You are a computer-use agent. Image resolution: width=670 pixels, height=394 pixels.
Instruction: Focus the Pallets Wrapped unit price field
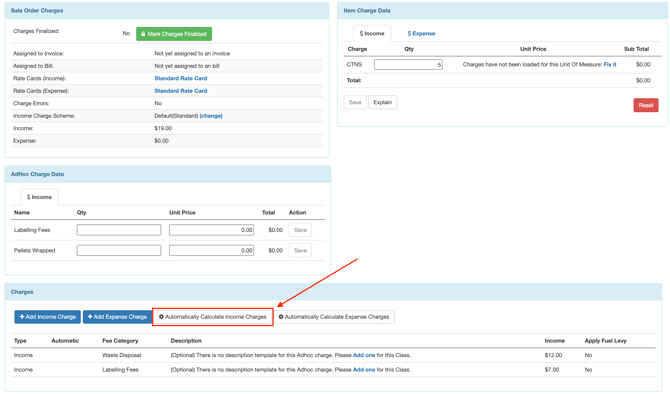click(x=212, y=250)
